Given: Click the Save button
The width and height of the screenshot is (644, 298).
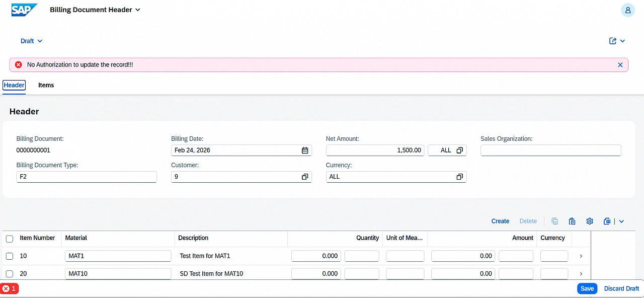Looking at the screenshot, I should [587, 288].
